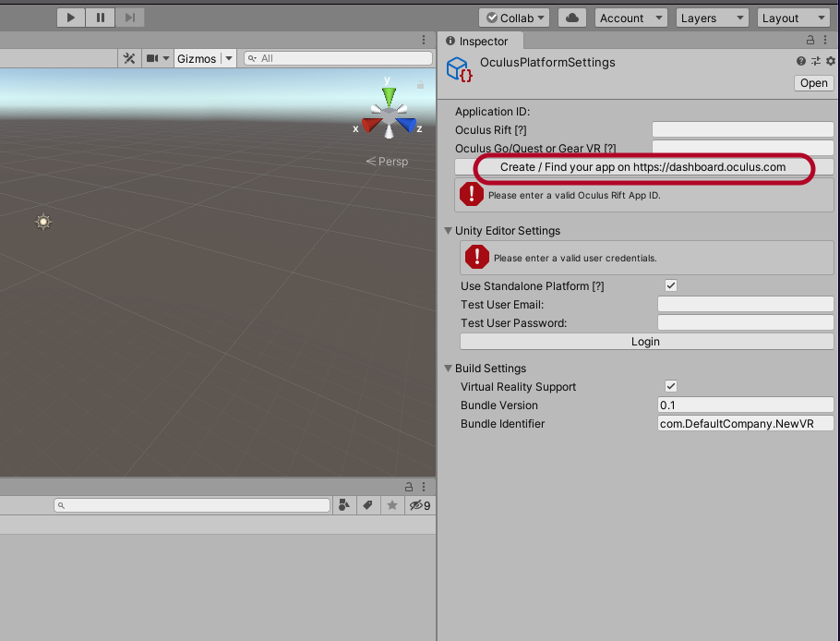Screen dimensions: 840x641
Task: Open the dashboard.oculus.com create app button
Action: pyautogui.click(x=643, y=167)
